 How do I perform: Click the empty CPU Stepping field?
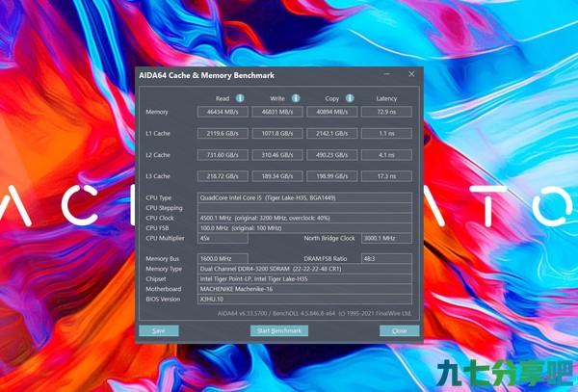(x=304, y=208)
